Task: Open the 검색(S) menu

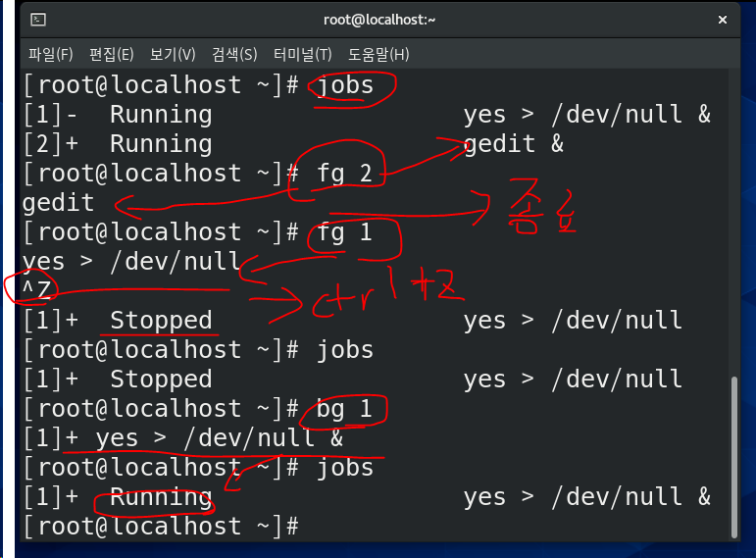Action: click(x=234, y=54)
